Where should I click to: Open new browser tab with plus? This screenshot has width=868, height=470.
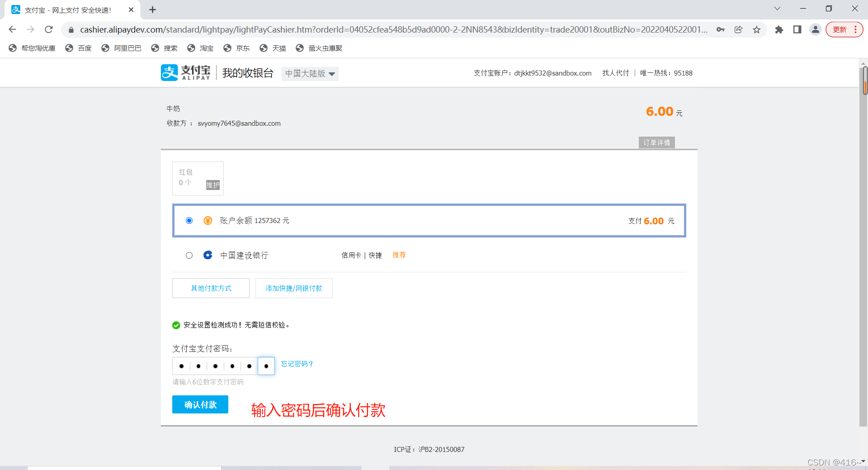point(152,9)
